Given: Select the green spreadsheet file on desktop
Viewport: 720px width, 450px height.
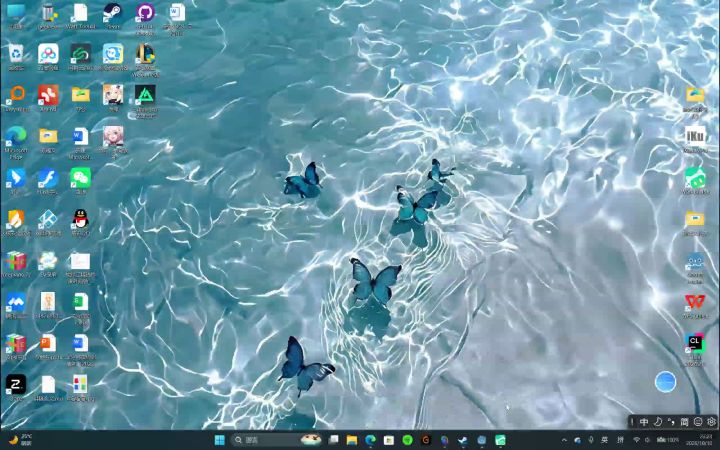Looking at the screenshot, I should [x=80, y=302].
